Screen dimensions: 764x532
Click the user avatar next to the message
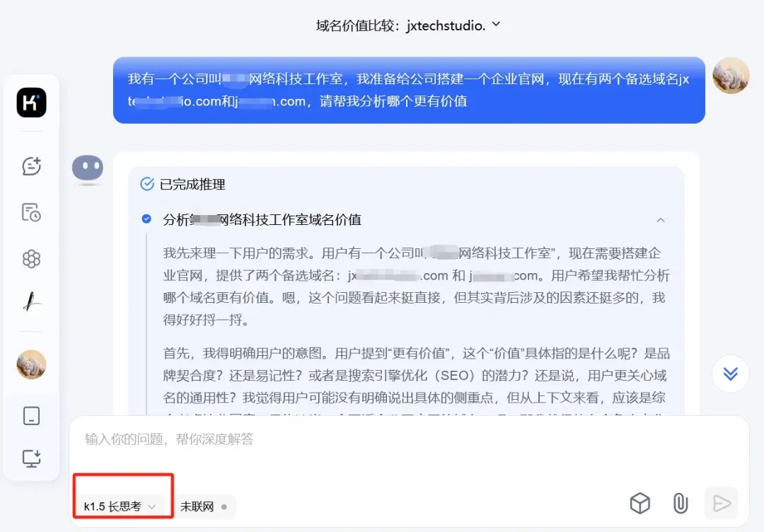coord(731,76)
